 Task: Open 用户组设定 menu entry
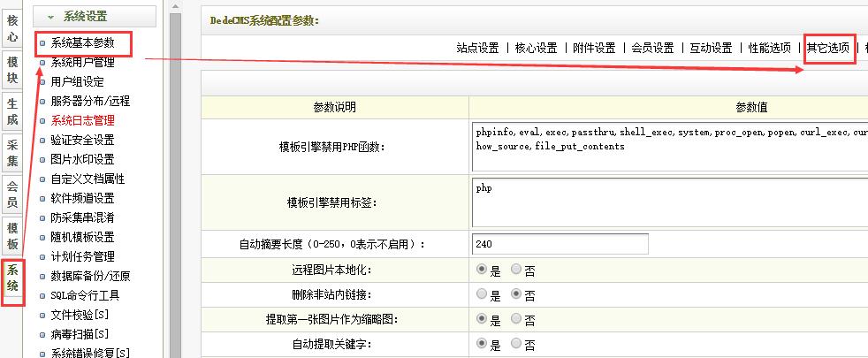point(78,82)
